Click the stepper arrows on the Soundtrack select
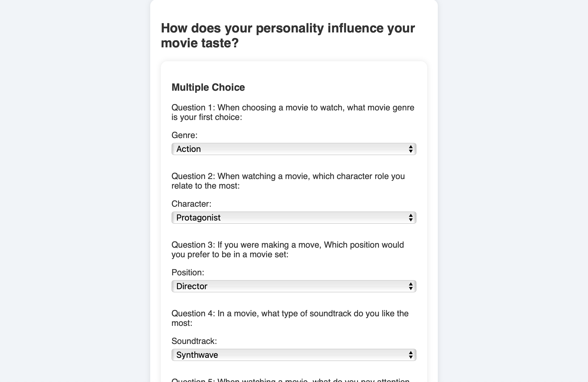Screen dimensions: 588x382 tap(410, 355)
